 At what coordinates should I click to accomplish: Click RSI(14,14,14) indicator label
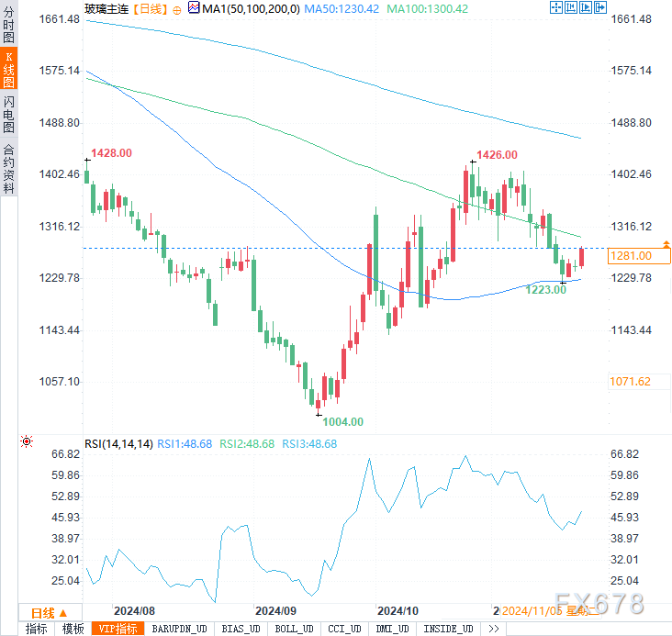pos(118,443)
